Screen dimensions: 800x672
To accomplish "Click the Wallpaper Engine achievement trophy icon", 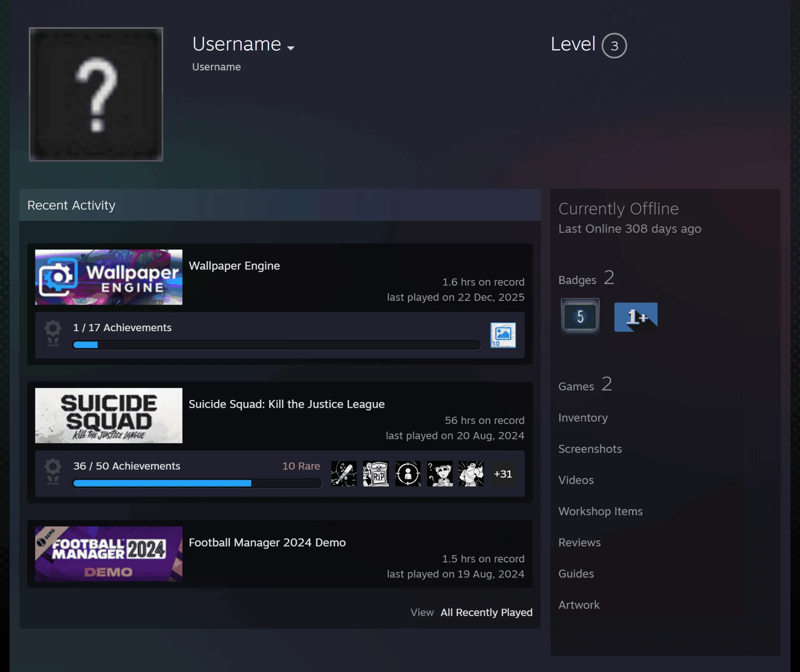I will point(53,333).
